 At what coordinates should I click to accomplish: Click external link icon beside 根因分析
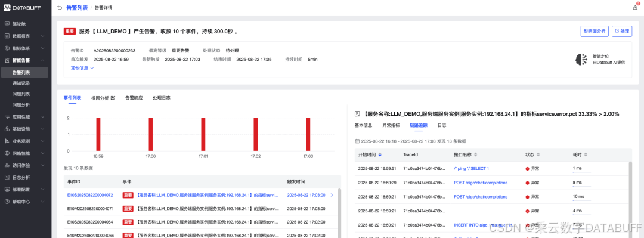tap(113, 98)
